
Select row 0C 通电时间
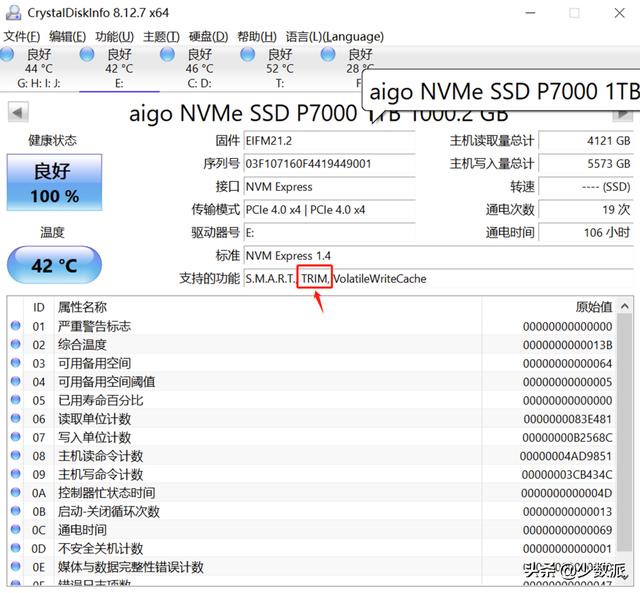pyautogui.click(x=312, y=530)
